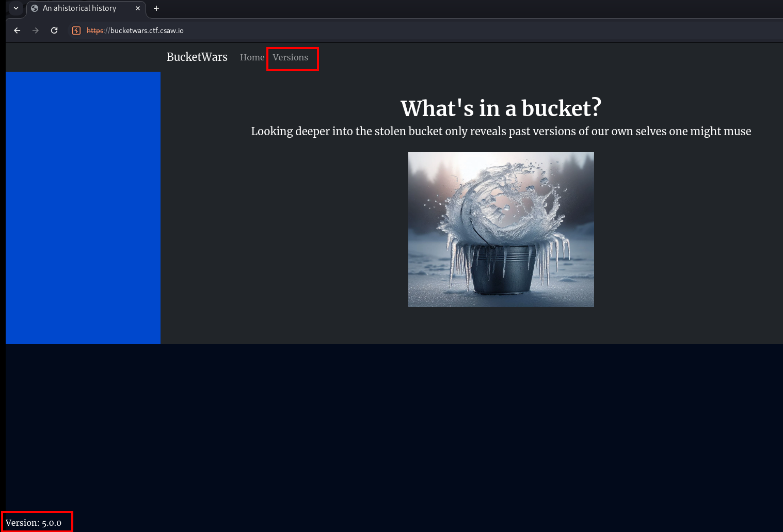Click the 'Looking deeper into the stolen bucket' subtitle

click(x=501, y=131)
